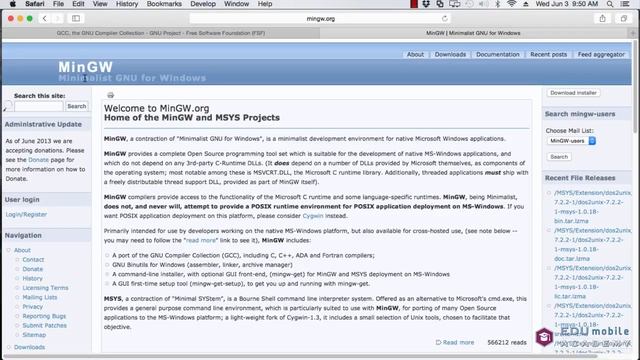640x360 pixels.
Task: Reload the mingw.org page
Action: point(444,18)
